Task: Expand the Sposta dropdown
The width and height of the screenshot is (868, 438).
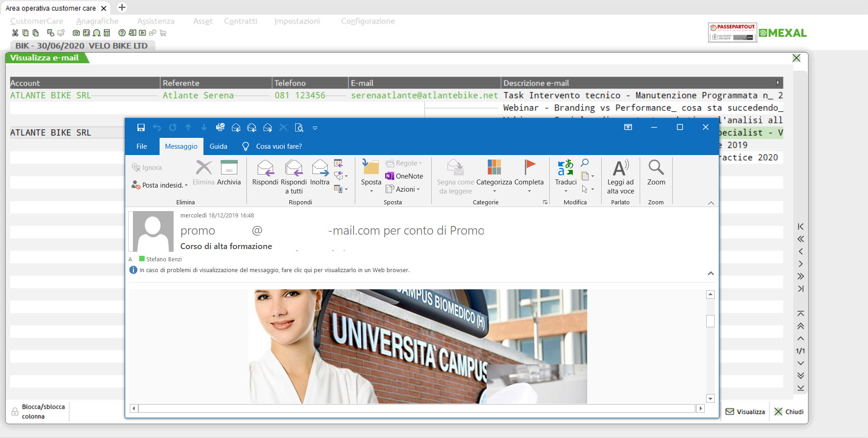Action: [371, 191]
